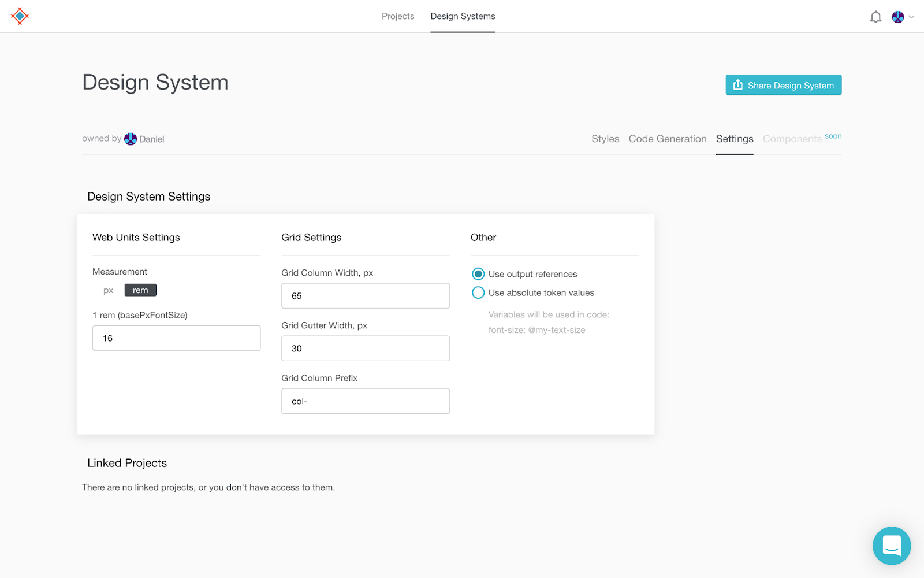
Task: Click the 'Variables will be used in code:' text
Action: click(x=549, y=314)
